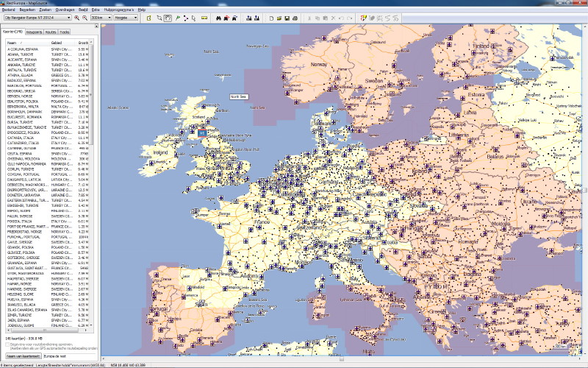Click the track edit tool with yellow marker

tap(363, 18)
